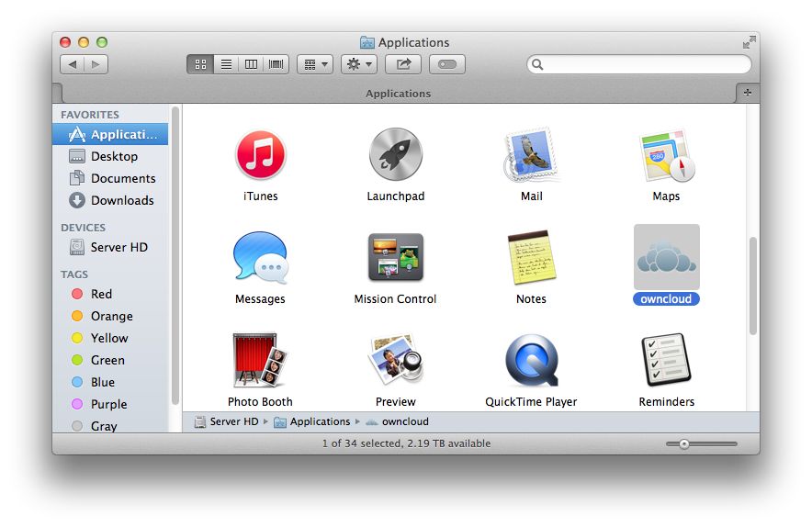Viewport: 812px width, 527px height.
Task: Select the Mission Control icon
Action: (x=396, y=258)
